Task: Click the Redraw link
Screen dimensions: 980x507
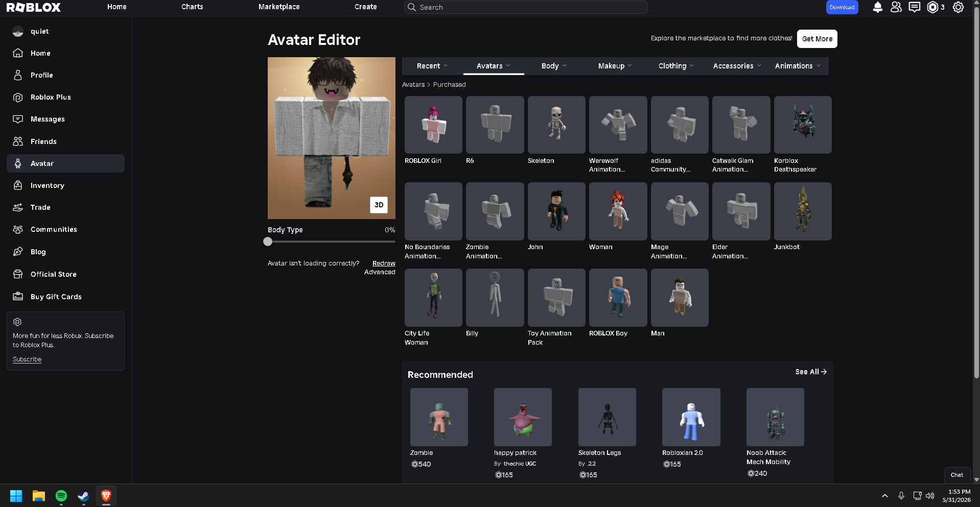Action: [384, 263]
